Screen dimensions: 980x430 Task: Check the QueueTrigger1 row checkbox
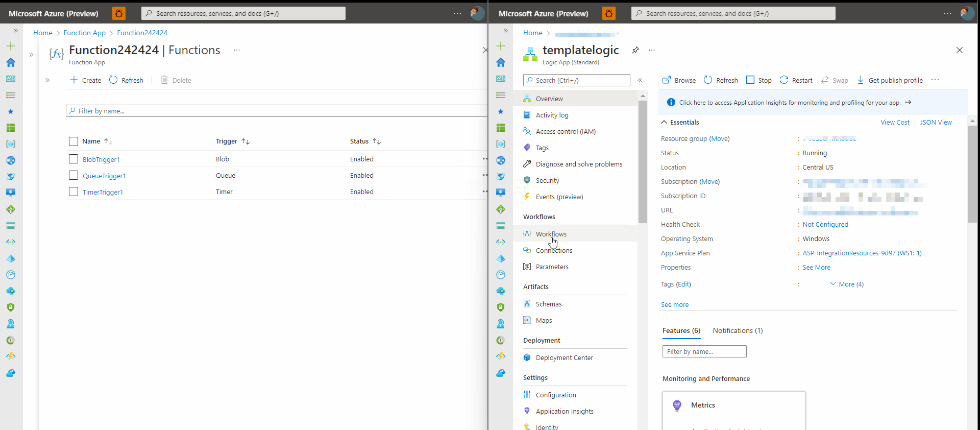click(73, 176)
